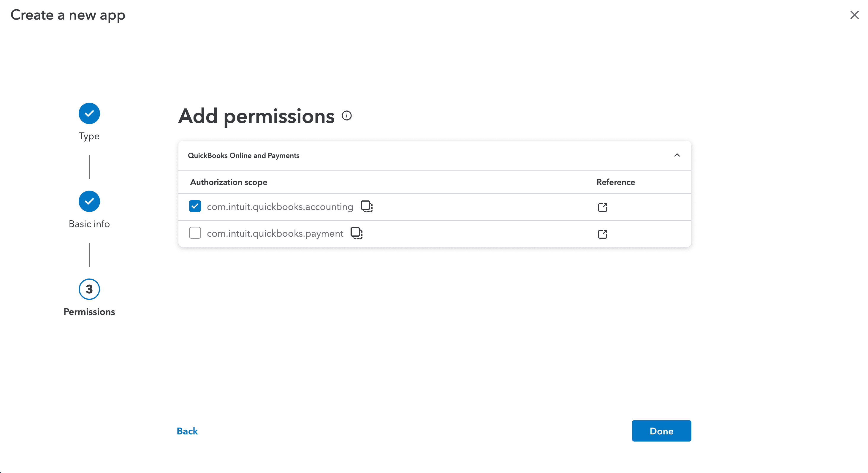Check com.intuit.quickbooks.payment checkbox
The image size is (868, 473).
point(195,233)
